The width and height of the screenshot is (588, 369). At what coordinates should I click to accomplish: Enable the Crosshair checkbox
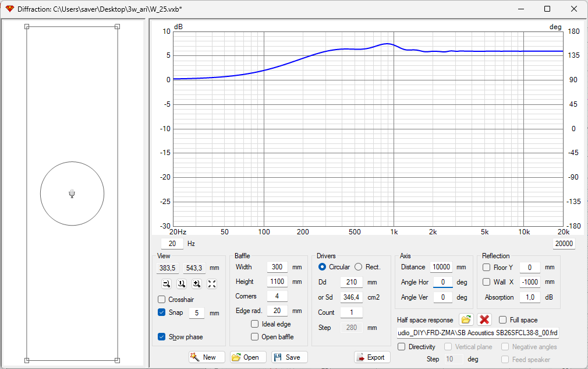[162, 300]
